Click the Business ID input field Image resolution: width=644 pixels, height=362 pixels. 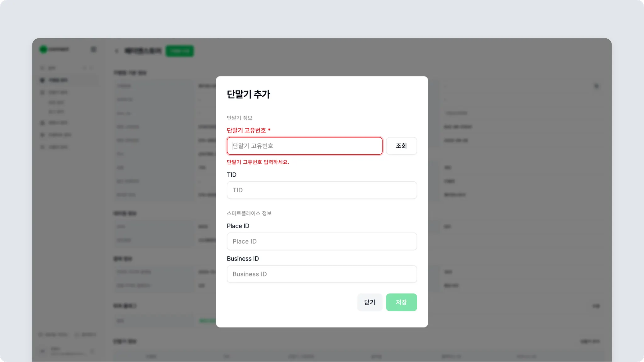click(322, 274)
